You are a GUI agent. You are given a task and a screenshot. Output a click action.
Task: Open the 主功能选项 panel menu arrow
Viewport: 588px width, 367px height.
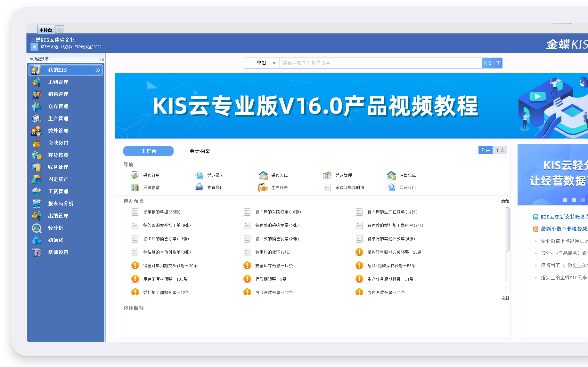coord(102,60)
